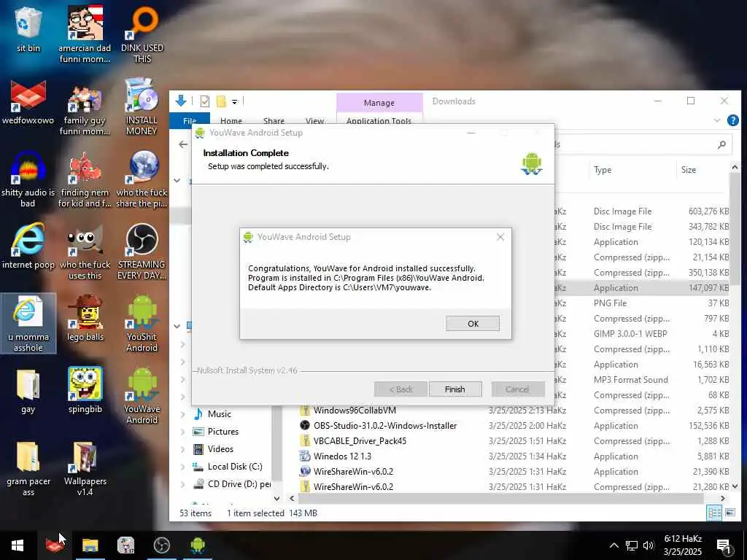Open the Windows Start menu
747x560 pixels.
[x=18, y=545]
